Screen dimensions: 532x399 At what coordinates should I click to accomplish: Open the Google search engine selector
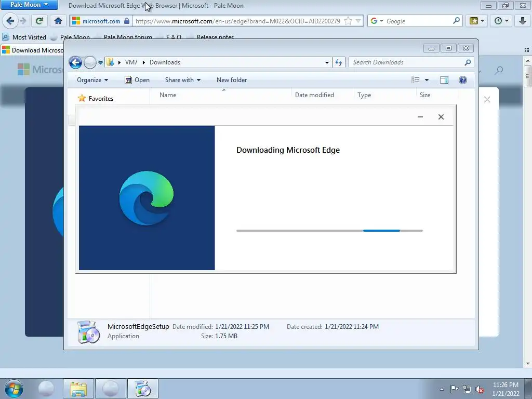coord(377,21)
